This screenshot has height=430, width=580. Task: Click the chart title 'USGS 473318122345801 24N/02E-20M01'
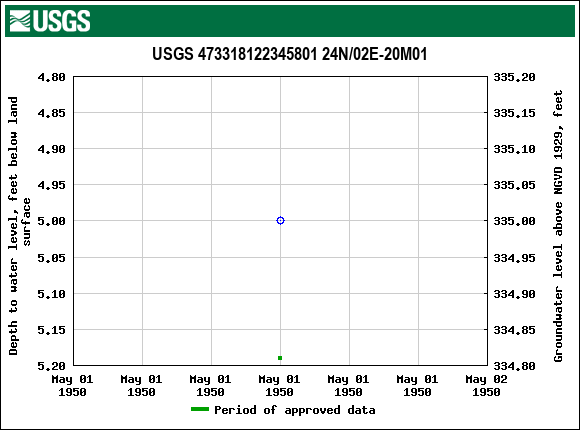(x=290, y=54)
